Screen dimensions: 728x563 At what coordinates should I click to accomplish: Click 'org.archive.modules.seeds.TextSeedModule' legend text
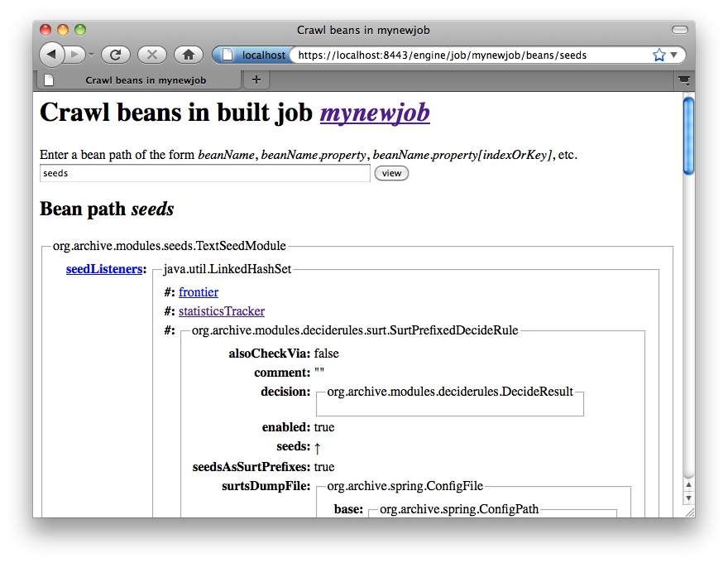[x=170, y=246]
